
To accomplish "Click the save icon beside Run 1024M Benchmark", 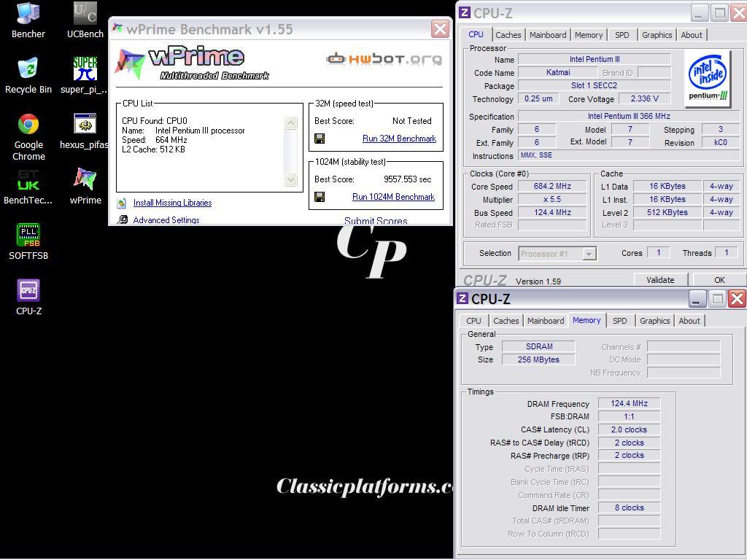I will click(320, 197).
